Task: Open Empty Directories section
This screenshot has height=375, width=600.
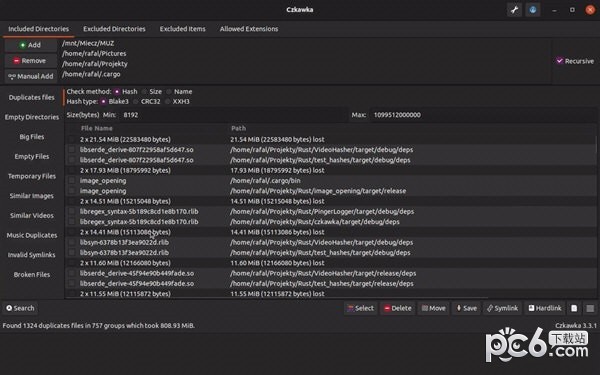Action: (32, 117)
